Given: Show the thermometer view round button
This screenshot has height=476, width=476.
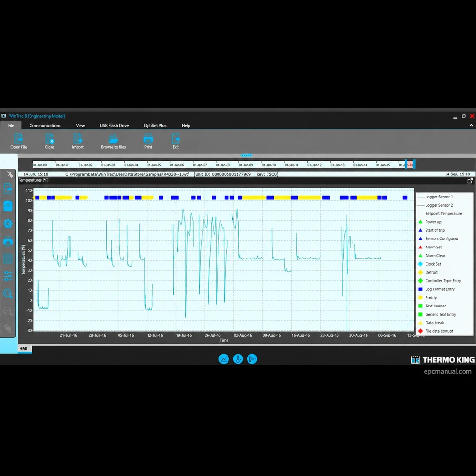Looking at the screenshot, I should (238, 359).
